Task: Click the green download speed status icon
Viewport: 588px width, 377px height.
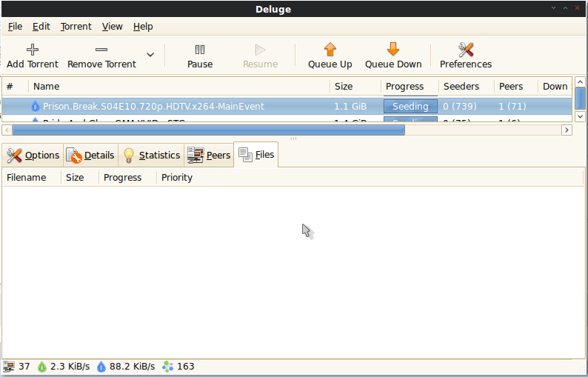Action: (42, 367)
